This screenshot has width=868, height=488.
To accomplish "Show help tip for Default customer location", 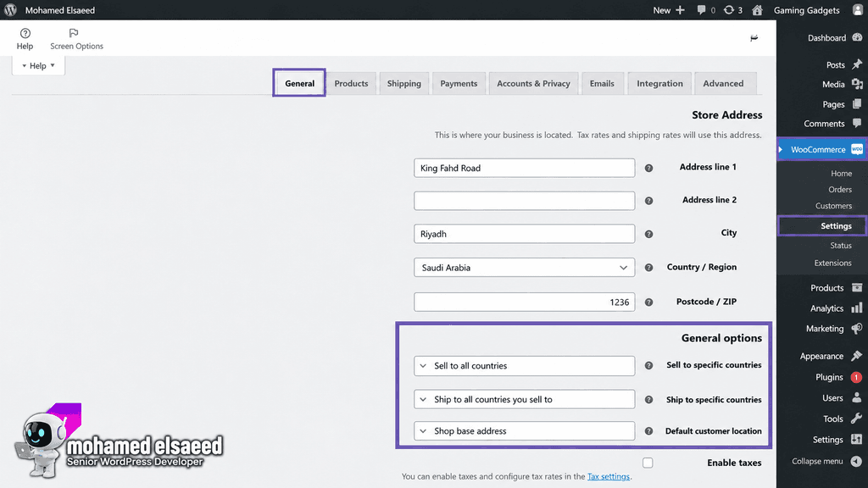I will [648, 431].
